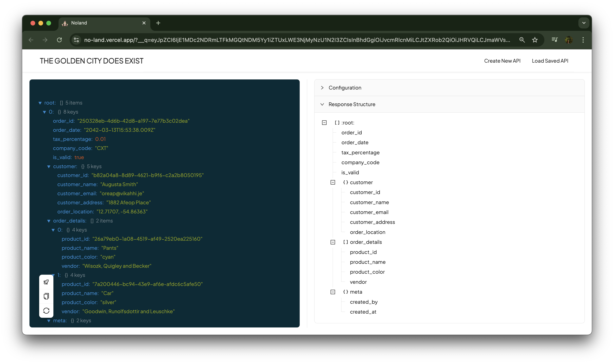Collapse the :root node minus box
The image size is (614, 364).
click(x=324, y=123)
